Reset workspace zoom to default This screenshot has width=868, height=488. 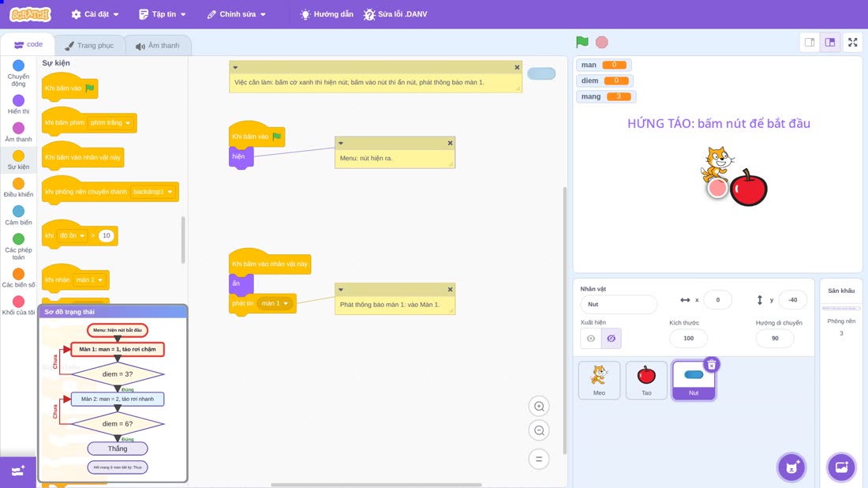point(539,459)
